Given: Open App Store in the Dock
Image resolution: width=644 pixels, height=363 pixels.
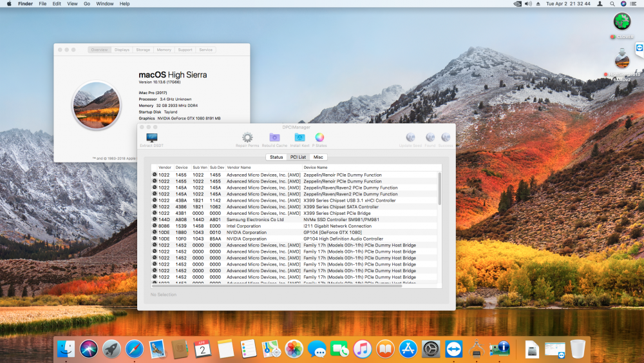Looking at the screenshot, I should (408, 349).
